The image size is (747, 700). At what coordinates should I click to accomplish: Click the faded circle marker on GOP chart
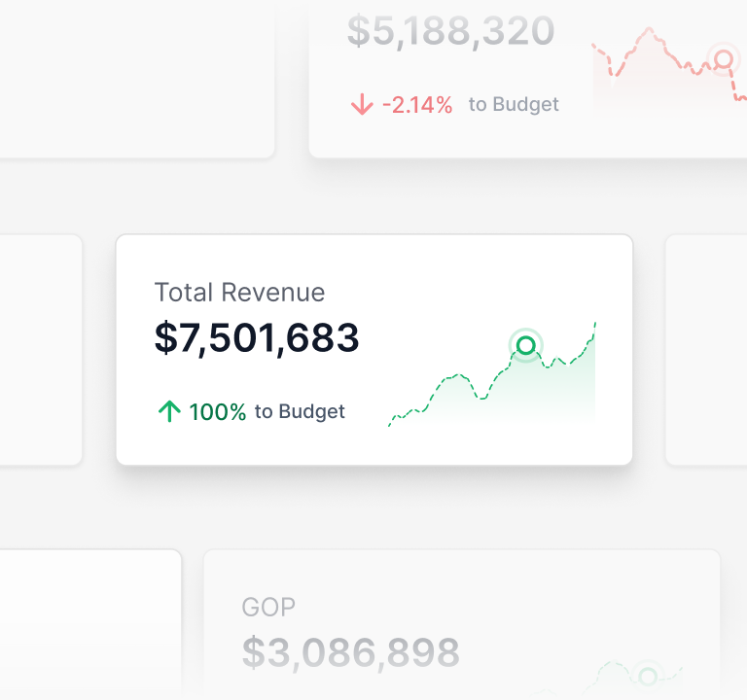click(x=648, y=677)
